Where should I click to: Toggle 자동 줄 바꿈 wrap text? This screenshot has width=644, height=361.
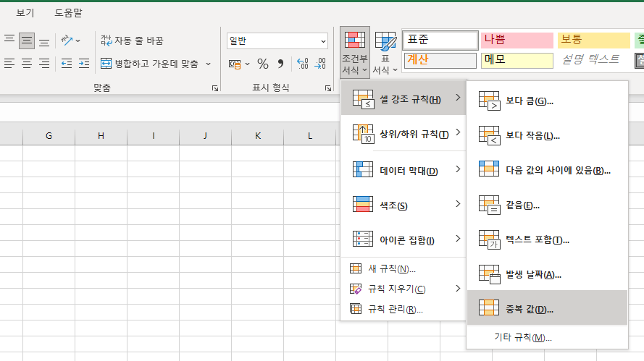point(132,41)
